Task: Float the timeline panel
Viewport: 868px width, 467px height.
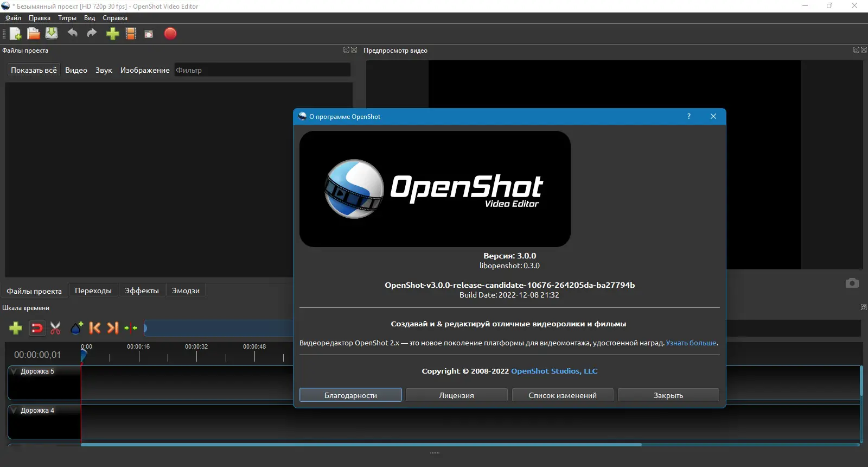Action: [x=864, y=307]
